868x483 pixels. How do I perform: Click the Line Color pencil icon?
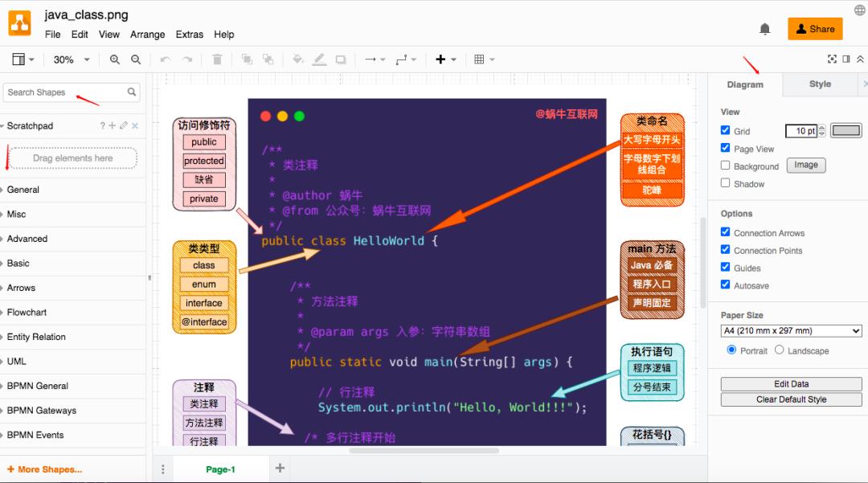pyautogui.click(x=319, y=59)
